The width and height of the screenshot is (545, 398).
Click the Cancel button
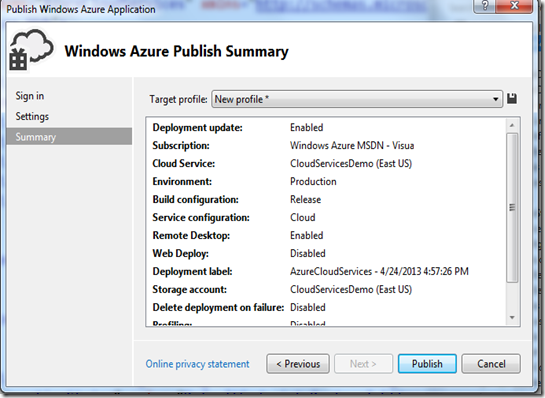coord(491,364)
